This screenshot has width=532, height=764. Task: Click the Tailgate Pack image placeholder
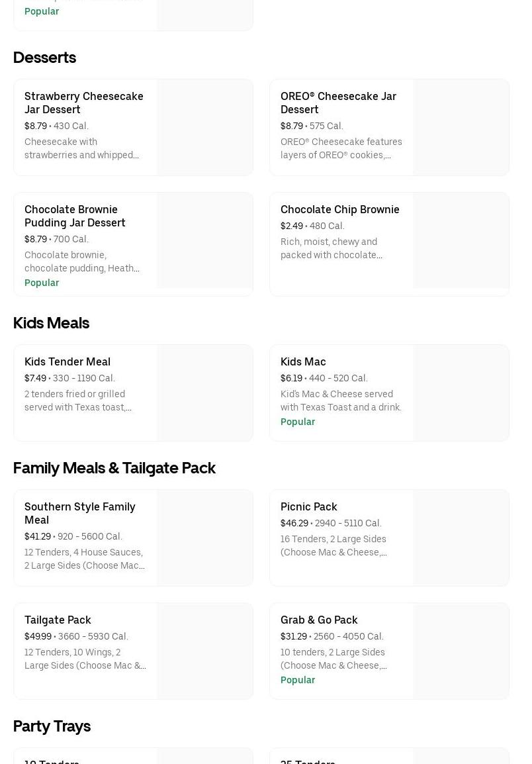tap(205, 651)
